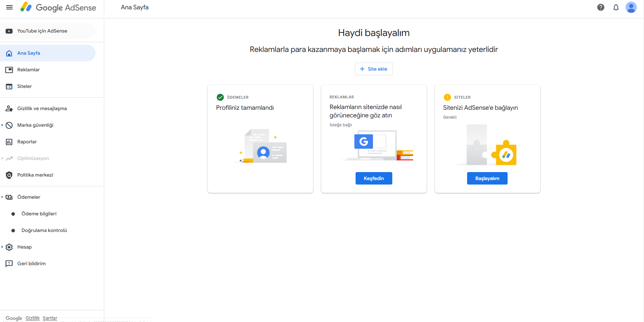Open Gizlilik ve mesajlaşma
This screenshot has width=644, height=322.
pyautogui.click(x=48, y=108)
